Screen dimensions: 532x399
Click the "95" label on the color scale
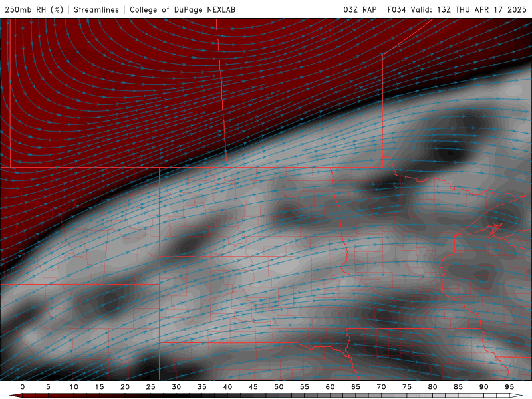point(509,387)
